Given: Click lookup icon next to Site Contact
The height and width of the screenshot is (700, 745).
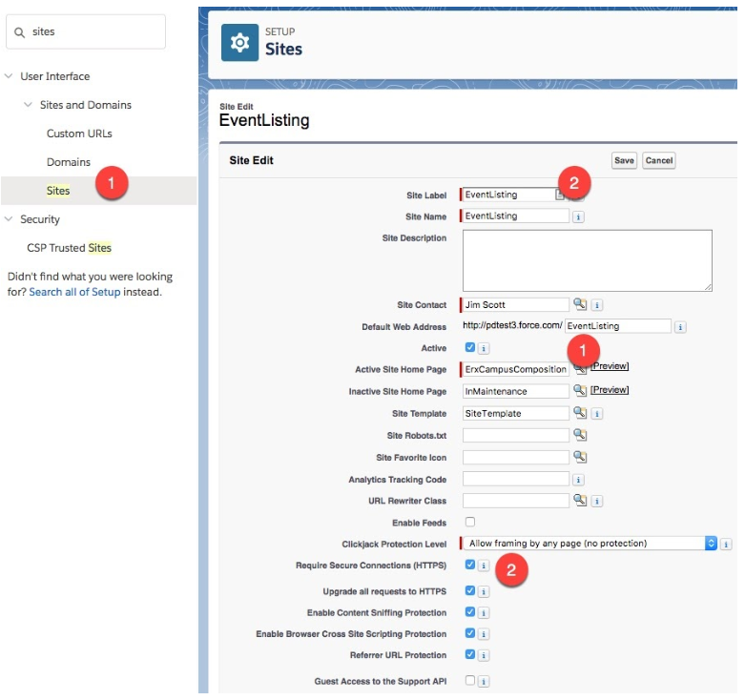Looking at the screenshot, I should pyautogui.click(x=579, y=305).
